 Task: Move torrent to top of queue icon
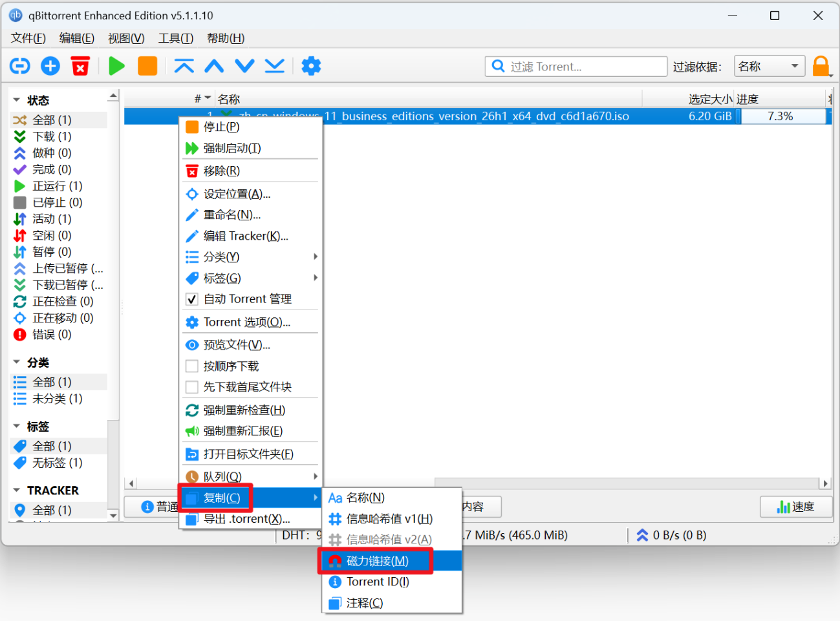pyautogui.click(x=184, y=66)
